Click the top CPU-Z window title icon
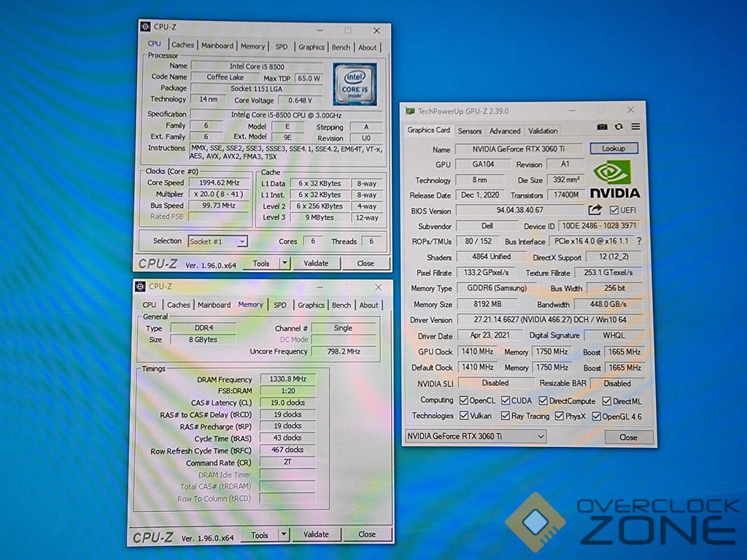Screen dimensions: 747x560 click(146, 27)
